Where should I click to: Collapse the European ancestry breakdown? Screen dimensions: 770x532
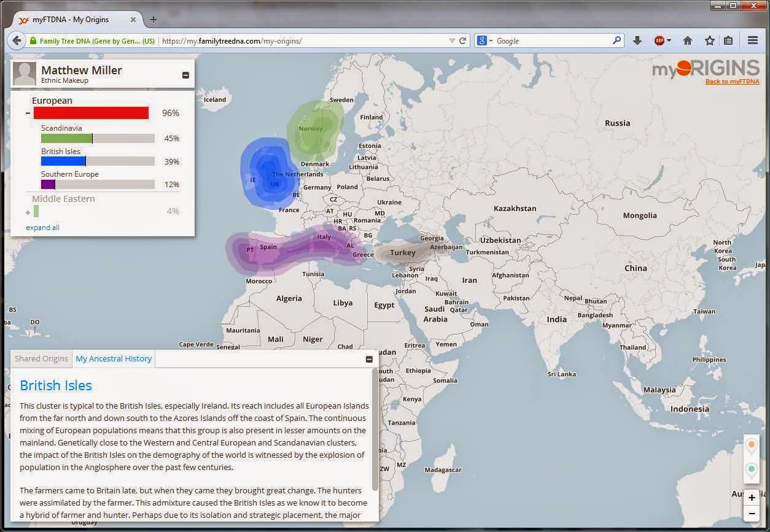[27, 113]
